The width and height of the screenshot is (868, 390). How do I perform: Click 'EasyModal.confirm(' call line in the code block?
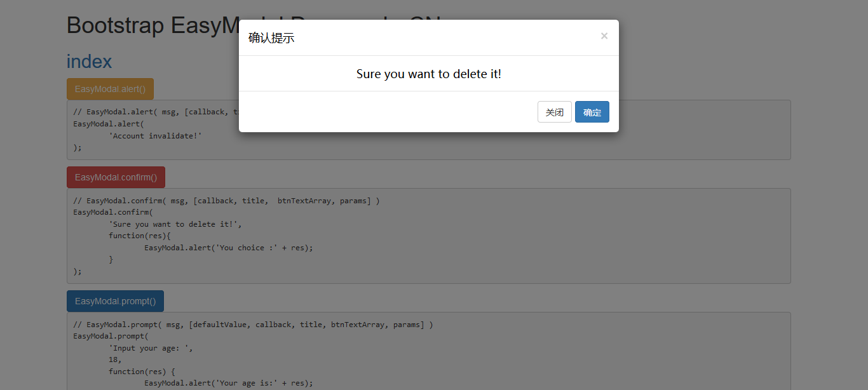[113, 212]
